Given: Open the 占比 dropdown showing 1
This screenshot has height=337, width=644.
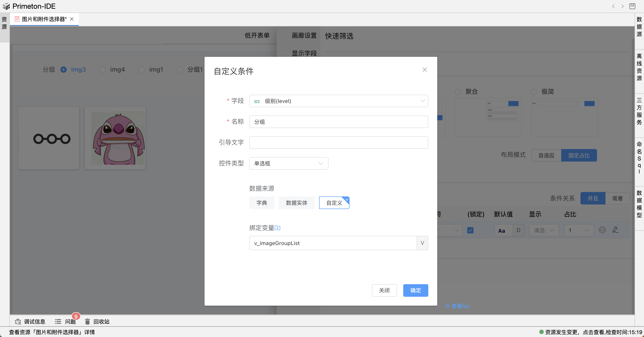Looking at the screenshot, I should pos(578,230).
